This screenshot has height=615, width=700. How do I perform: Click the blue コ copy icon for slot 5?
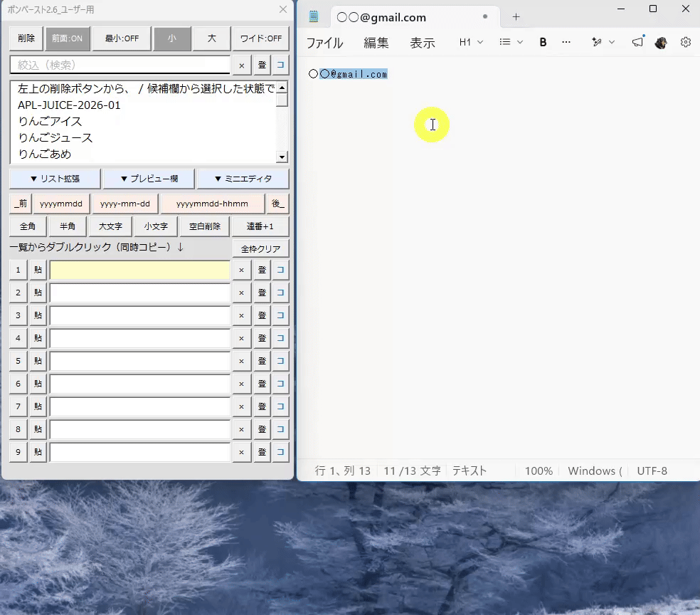(280, 361)
